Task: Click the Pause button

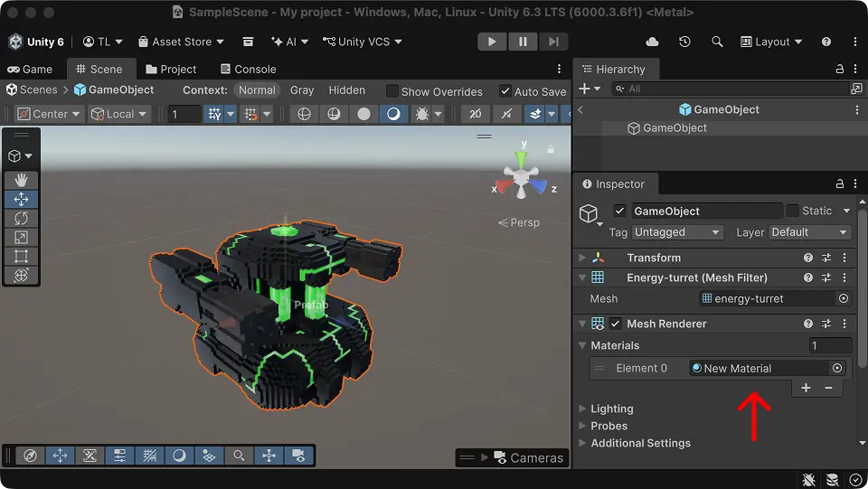Action: 523,42
